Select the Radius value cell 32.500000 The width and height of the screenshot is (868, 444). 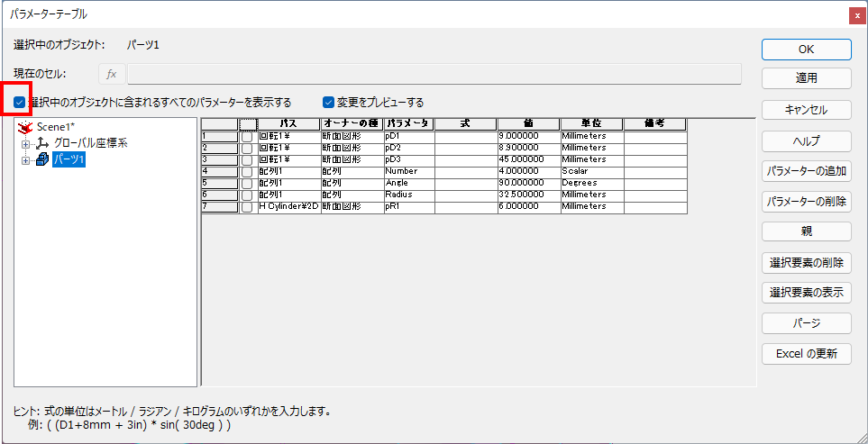point(528,195)
